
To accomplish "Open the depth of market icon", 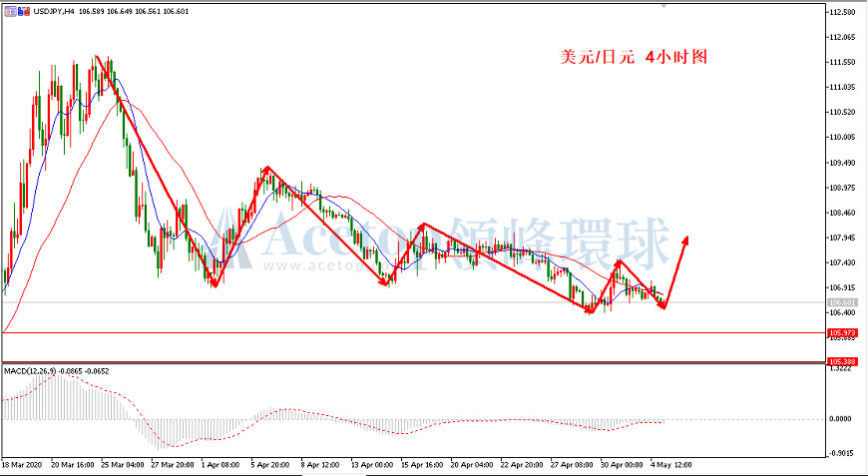I will (23, 11).
